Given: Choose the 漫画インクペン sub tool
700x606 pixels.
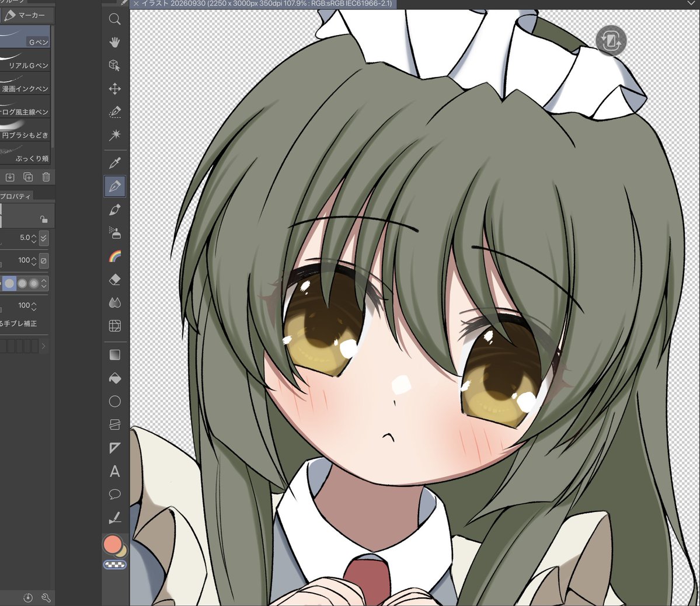Looking at the screenshot, I should [25, 83].
